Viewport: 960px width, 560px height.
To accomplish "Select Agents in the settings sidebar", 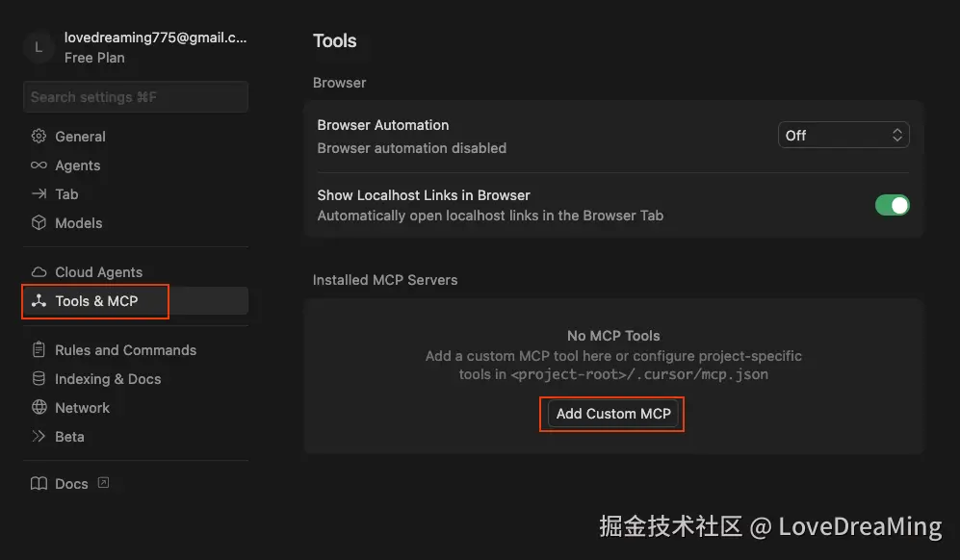I will point(77,165).
